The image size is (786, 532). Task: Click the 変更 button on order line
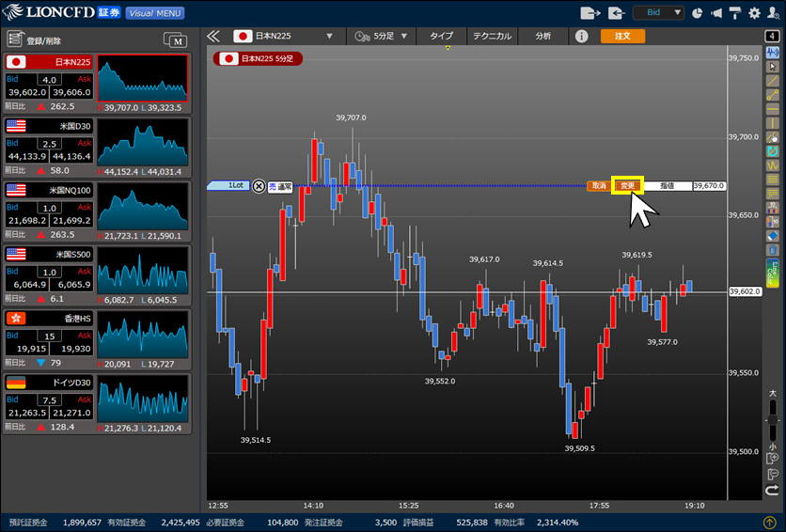coord(627,186)
